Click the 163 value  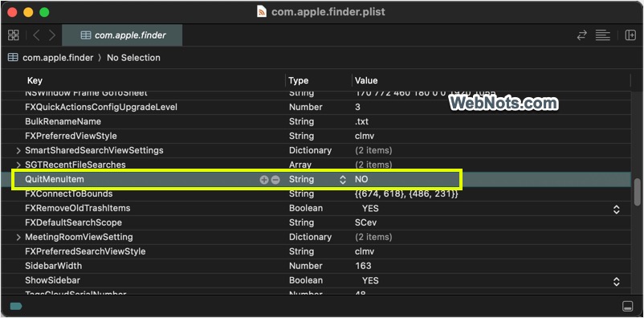pyautogui.click(x=363, y=266)
